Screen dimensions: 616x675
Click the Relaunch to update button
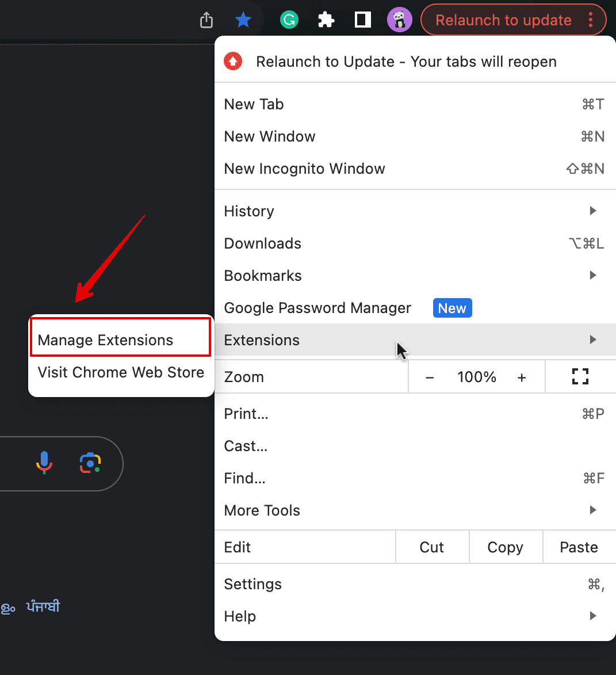pos(504,20)
